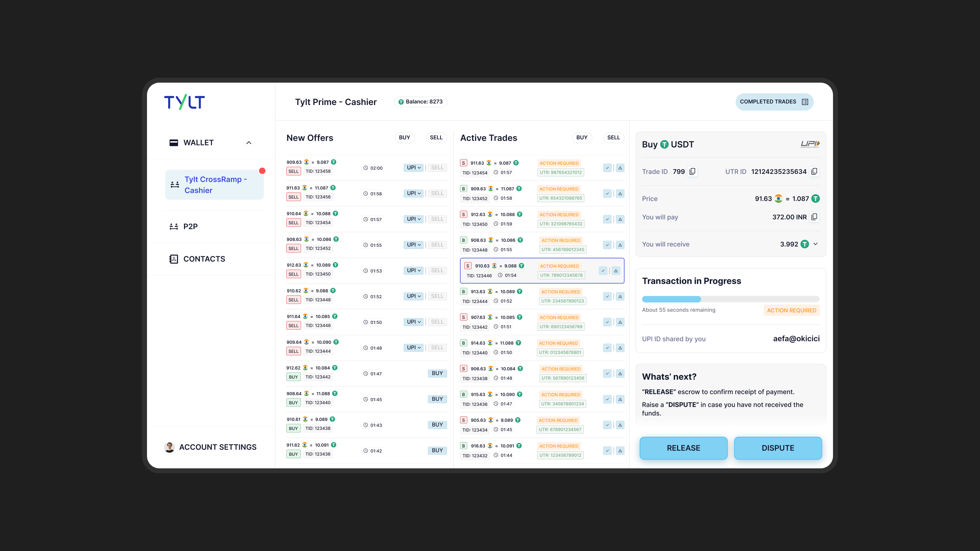Open UPI dropdown for offer TID 123452
This screenshot has height=551, width=980.
413,245
